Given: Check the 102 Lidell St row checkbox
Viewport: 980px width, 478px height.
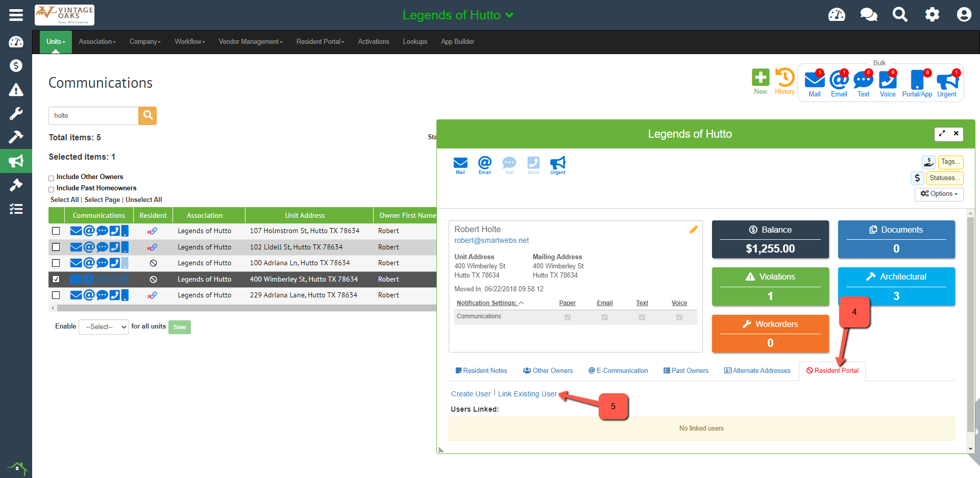Looking at the screenshot, I should pos(56,247).
